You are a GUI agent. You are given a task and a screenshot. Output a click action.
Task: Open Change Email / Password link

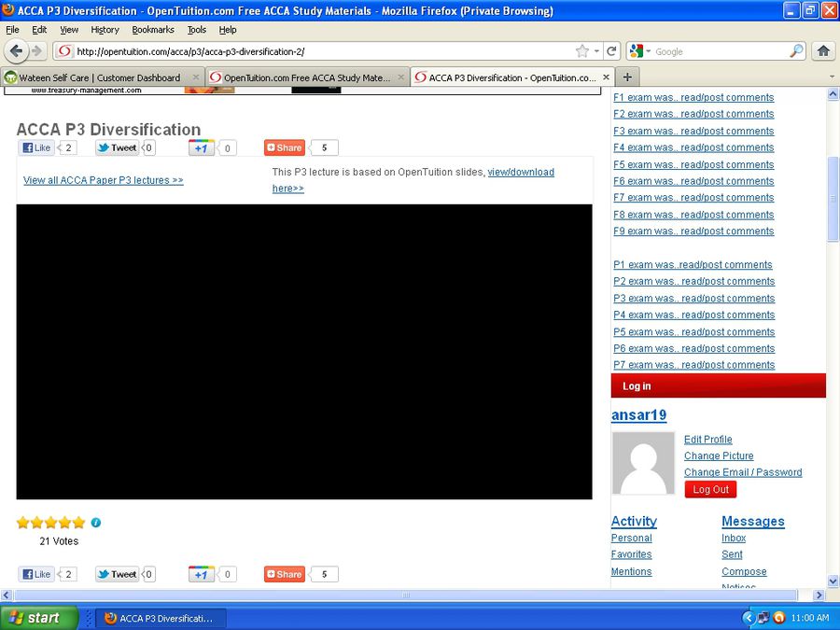743,472
